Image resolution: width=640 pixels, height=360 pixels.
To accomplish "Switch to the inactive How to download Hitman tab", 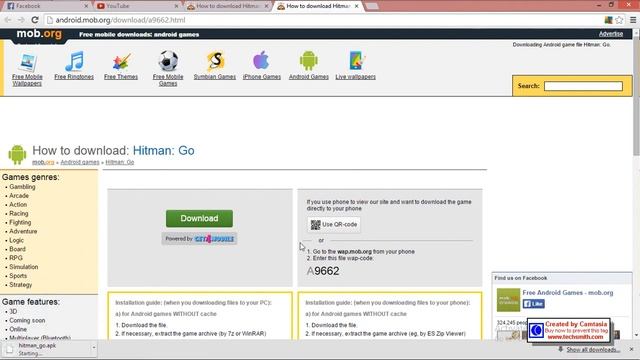I will click(228, 6).
